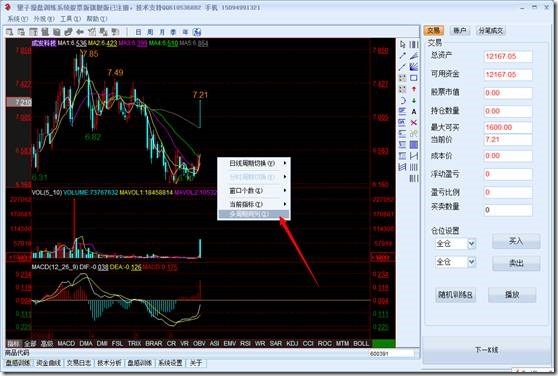This screenshot has height=376, width=558.
Task: Open 当前指标 submenu in context menu
Action: (x=254, y=204)
